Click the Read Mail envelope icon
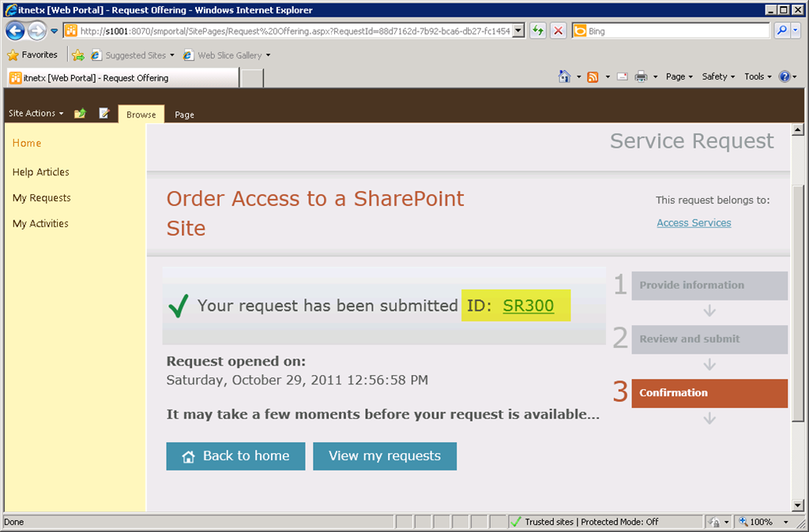Viewport: 809px width, 532px height. click(x=623, y=77)
